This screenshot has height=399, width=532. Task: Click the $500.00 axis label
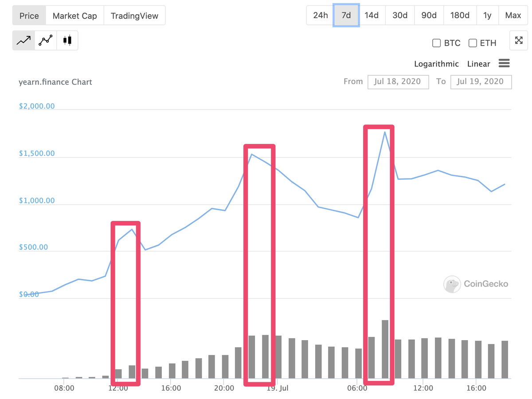tap(33, 247)
